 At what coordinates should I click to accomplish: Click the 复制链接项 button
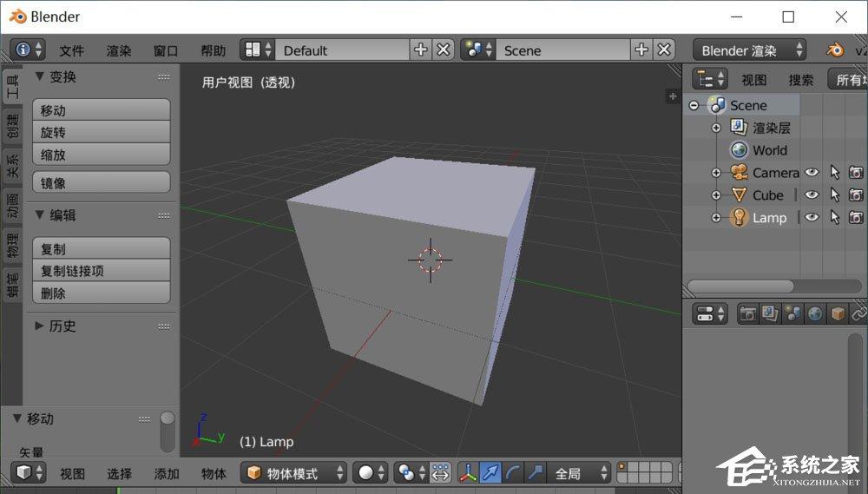102,271
